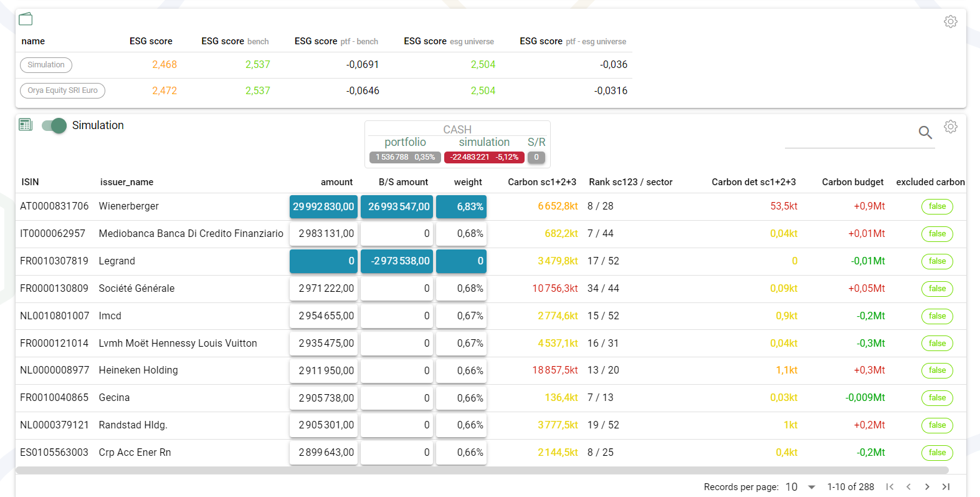This screenshot has height=497, width=980.
Task: Click the 1-10 of 288 record count
Action: pyautogui.click(x=850, y=487)
